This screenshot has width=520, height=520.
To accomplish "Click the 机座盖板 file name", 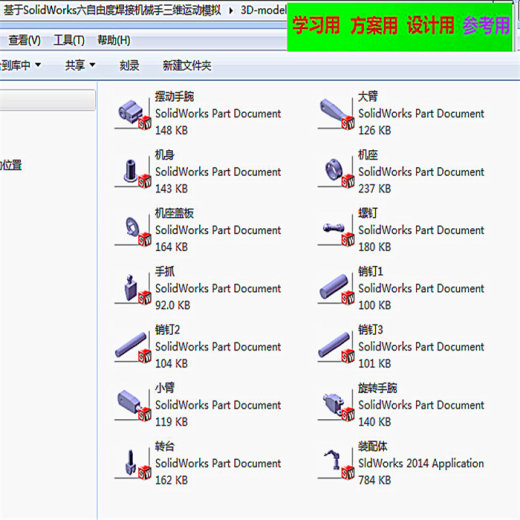I will click(x=174, y=213).
